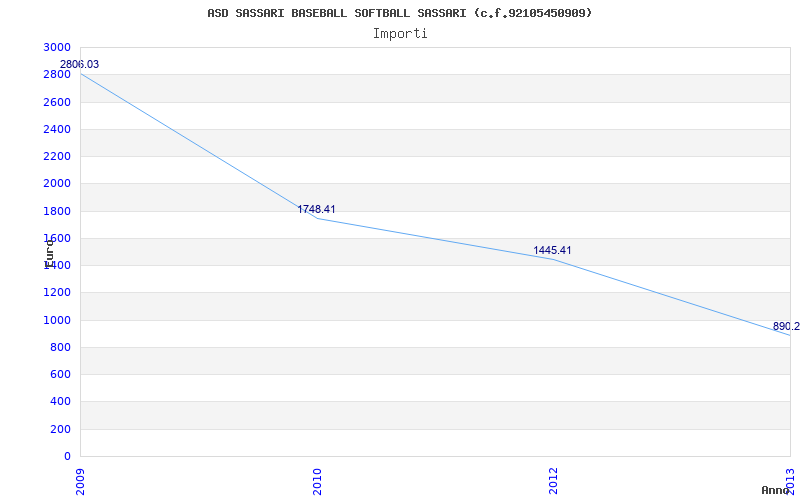Click the 600 y-axis tick label

60,374
